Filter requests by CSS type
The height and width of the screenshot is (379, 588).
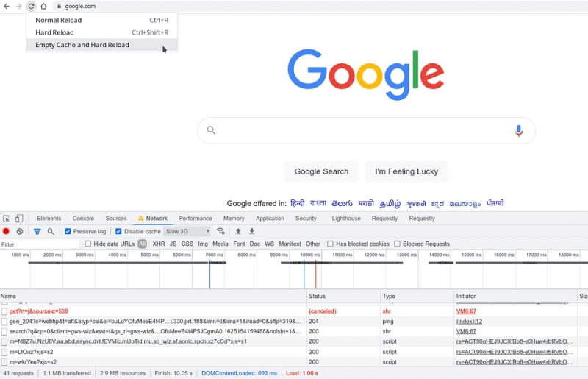click(187, 244)
